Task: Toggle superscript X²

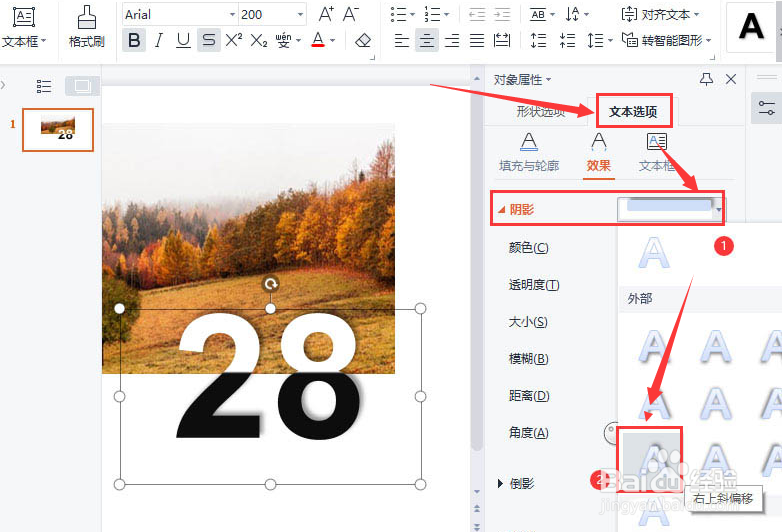Action: (x=233, y=40)
